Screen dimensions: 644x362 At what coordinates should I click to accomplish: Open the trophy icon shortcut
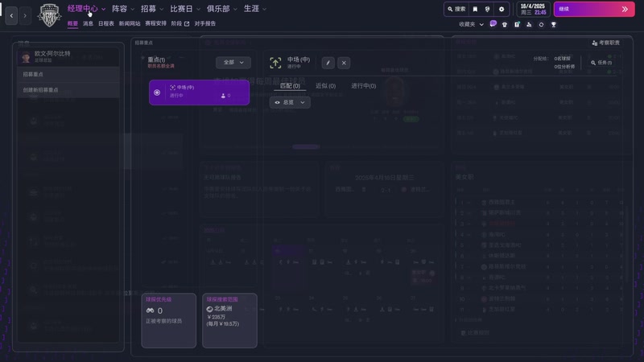point(554,25)
